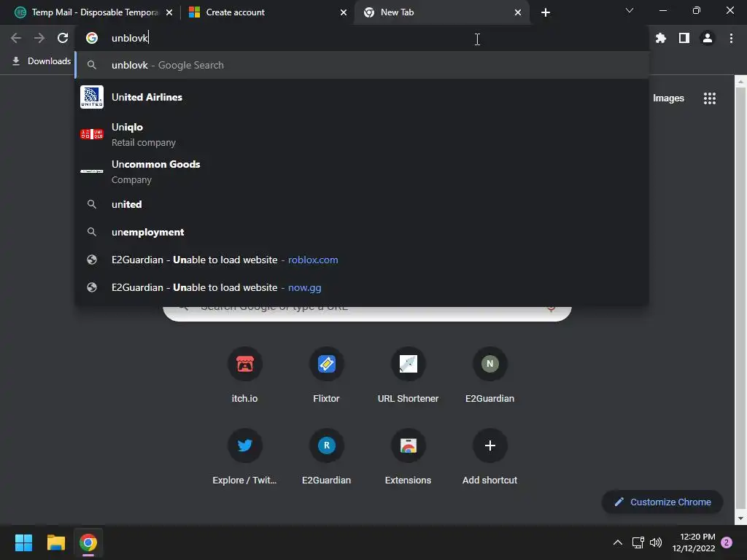This screenshot has height=560, width=747.
Task: Click the Google icon in address bar
Action: pos(92,38)
